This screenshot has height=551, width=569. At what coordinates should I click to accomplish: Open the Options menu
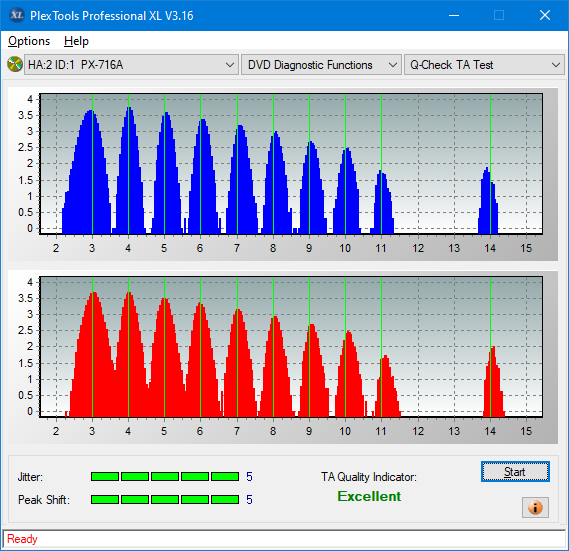(29, 41)
